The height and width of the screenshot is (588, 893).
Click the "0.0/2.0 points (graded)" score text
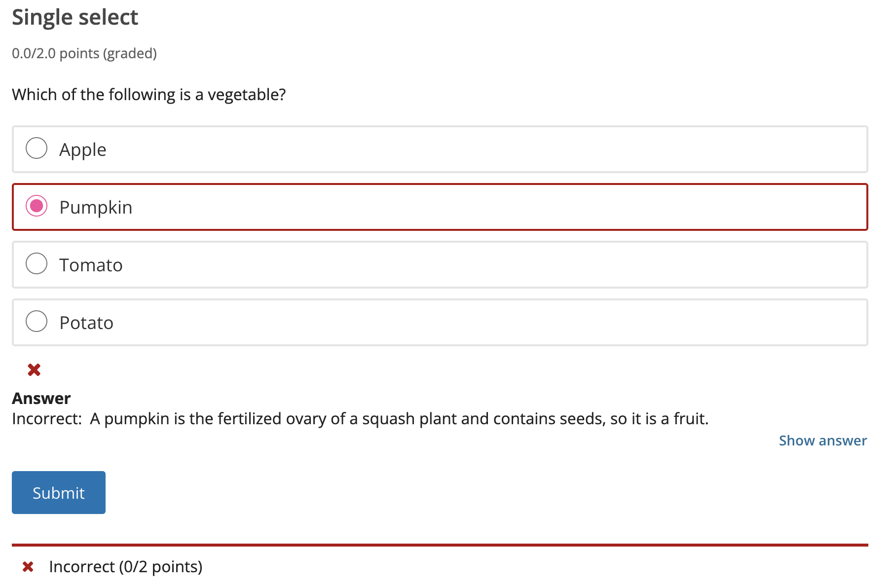coord(84,53)
